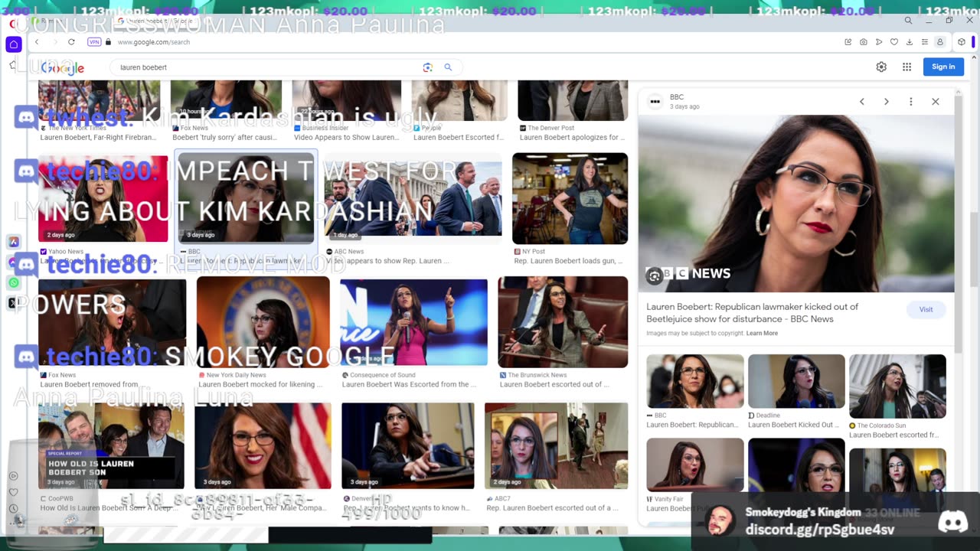
Task: Click the Opera player send icon
Action: [x=879, y=42]
